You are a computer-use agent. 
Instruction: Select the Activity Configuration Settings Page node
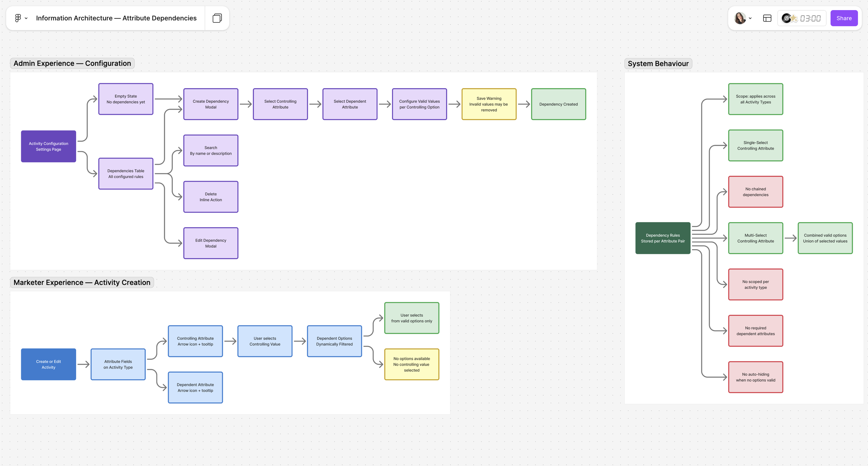tap(49, 146)
